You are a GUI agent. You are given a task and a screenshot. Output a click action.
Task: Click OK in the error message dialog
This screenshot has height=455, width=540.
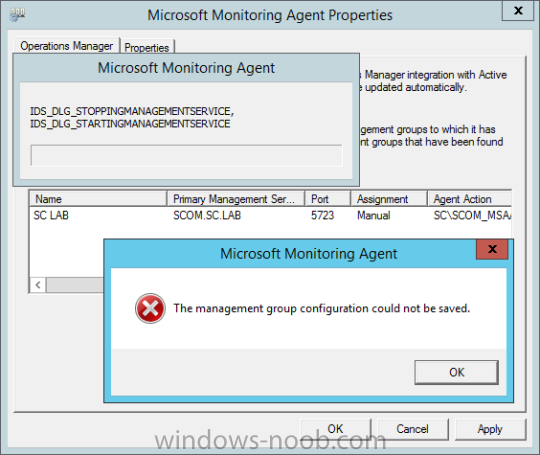456,372
